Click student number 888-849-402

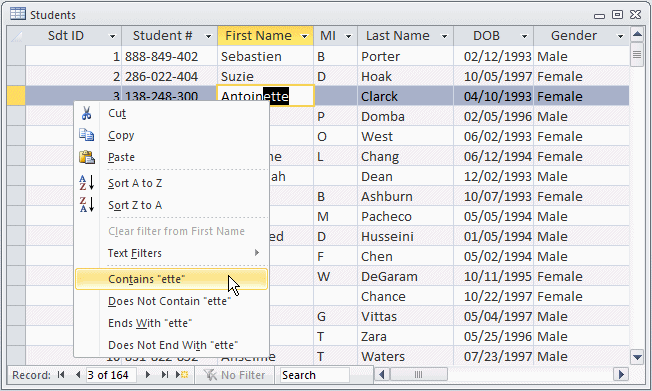click(x=169, y=56)
